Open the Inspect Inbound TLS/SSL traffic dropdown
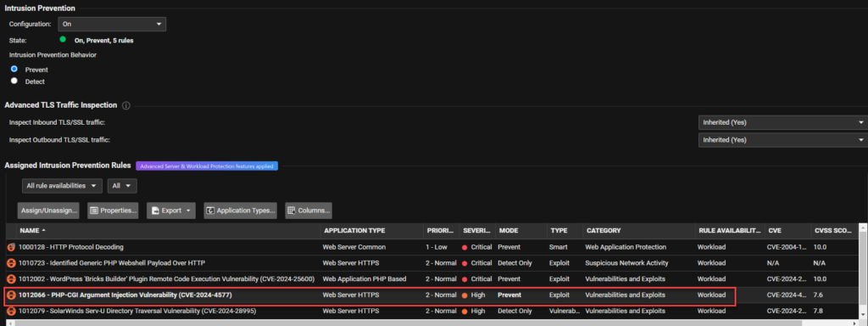Viewport: 868px width, 326px height. (782, 122)
